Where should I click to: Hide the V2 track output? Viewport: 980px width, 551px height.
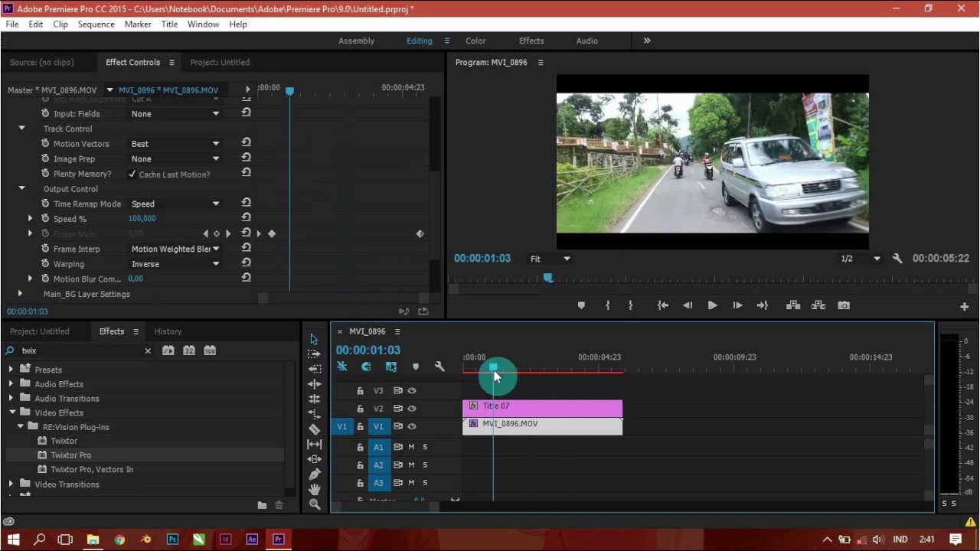412,409
